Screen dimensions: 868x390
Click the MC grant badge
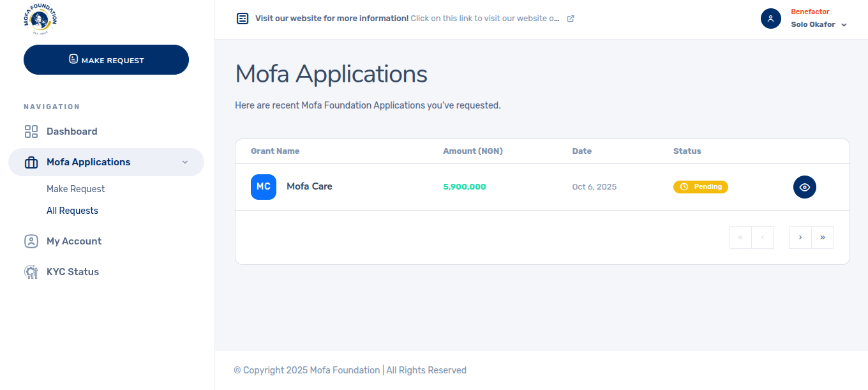(x=264, y=187)
